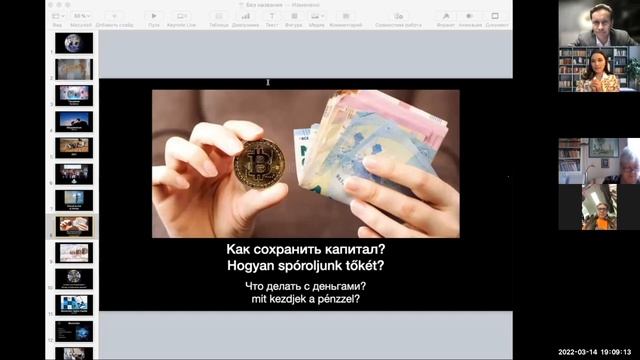The image size is (640, 360).
Task: Open the Анимация inspector panel
Action: [470, 16]
